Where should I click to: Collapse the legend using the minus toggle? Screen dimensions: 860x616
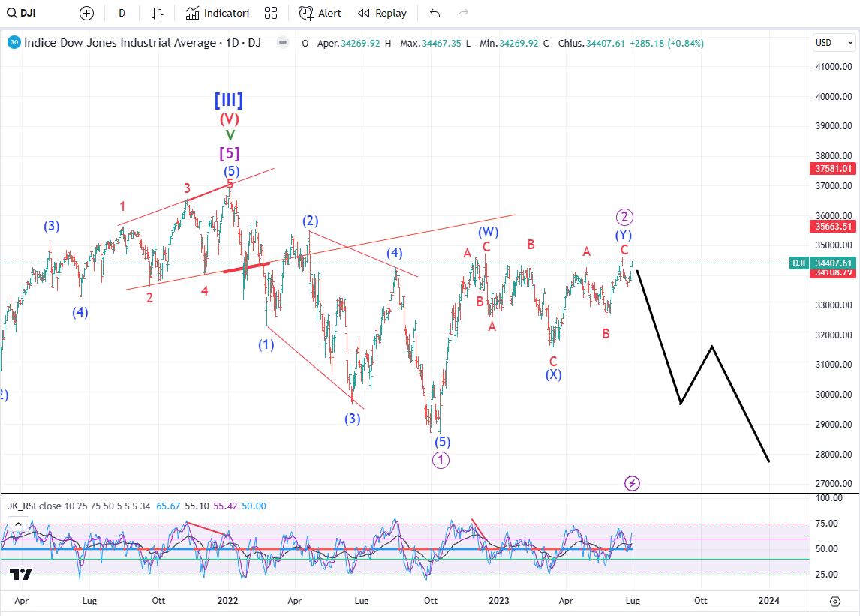pos(282,42)
